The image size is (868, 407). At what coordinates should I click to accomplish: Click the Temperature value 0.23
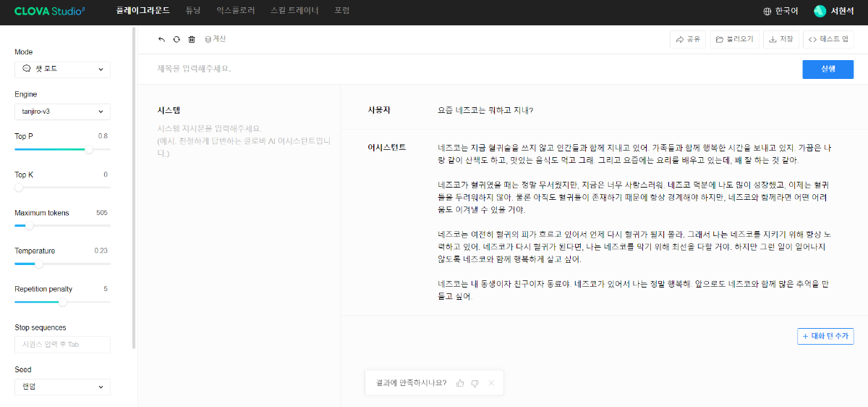tap(101, 251)
